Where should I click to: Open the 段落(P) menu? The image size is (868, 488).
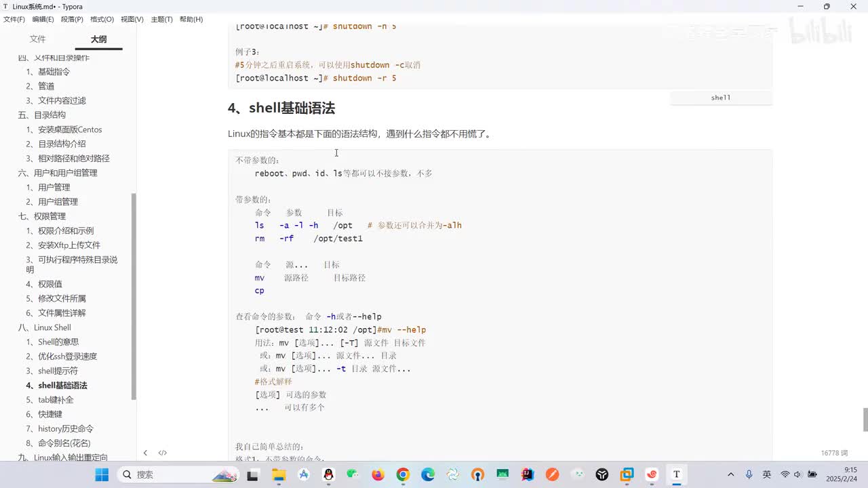(x=72, y=20)
